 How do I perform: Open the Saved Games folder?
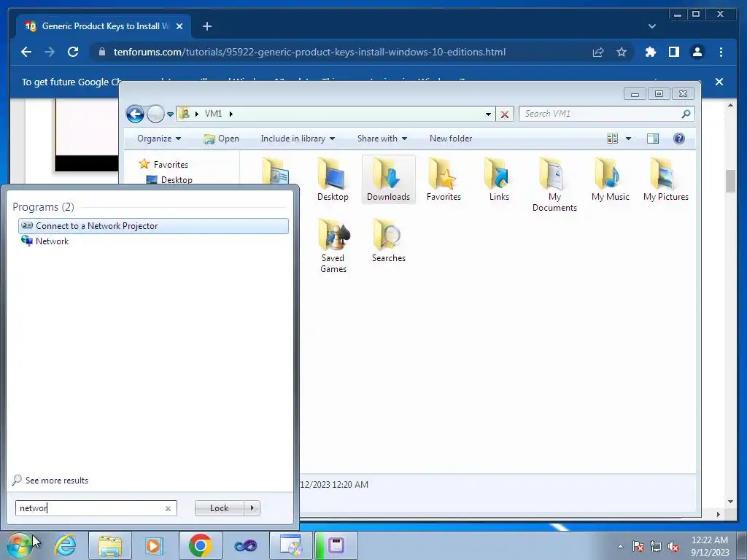click(x=333, y=246)
